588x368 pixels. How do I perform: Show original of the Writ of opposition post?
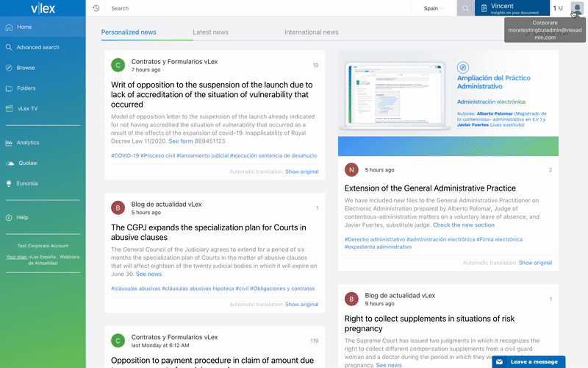point(301,171)
